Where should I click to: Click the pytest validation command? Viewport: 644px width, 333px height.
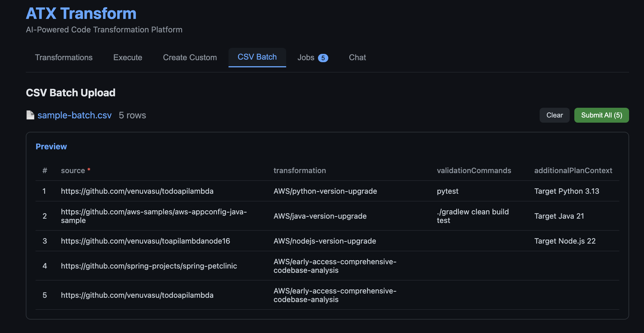[x=448, y=191]
